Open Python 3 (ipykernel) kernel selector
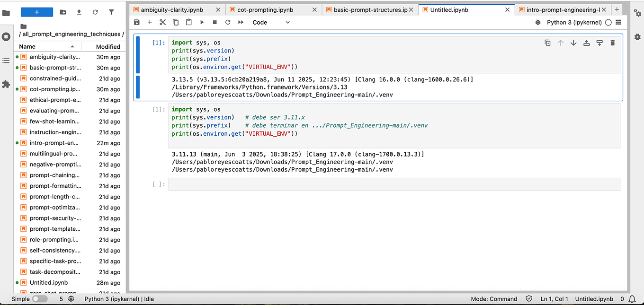This screenshot has width=644, height=305. coord(574,22)
